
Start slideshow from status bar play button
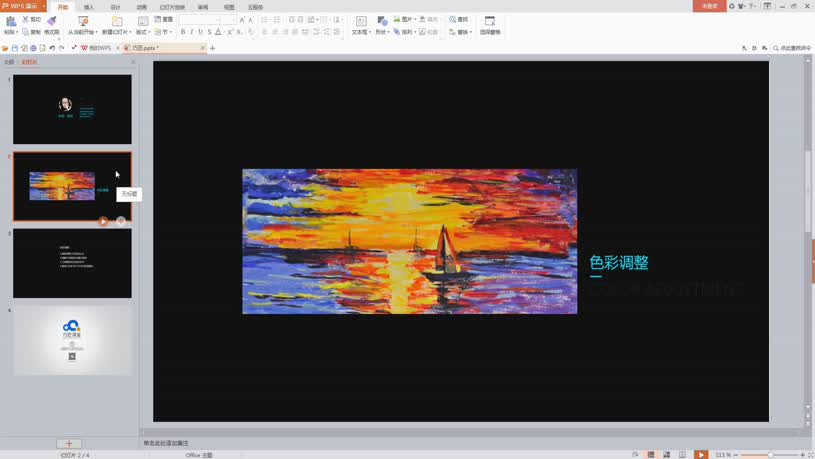[x=701, y=455]
